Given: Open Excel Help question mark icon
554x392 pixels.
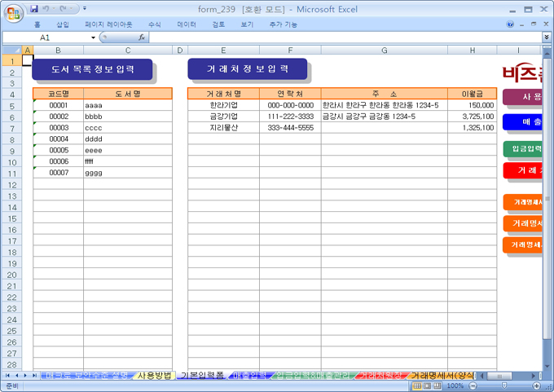Looking at the screenshot, I should tap(510, 24).
